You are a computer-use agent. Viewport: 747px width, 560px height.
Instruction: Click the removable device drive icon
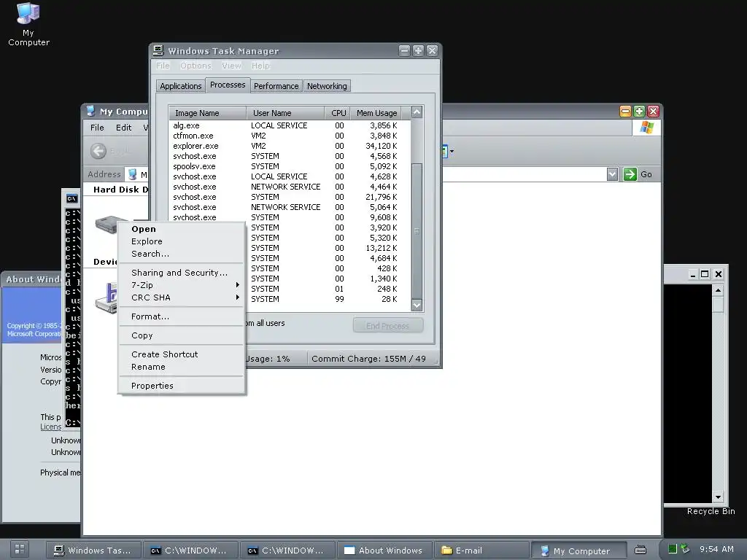pyautogui.click(x=107, y=298)
